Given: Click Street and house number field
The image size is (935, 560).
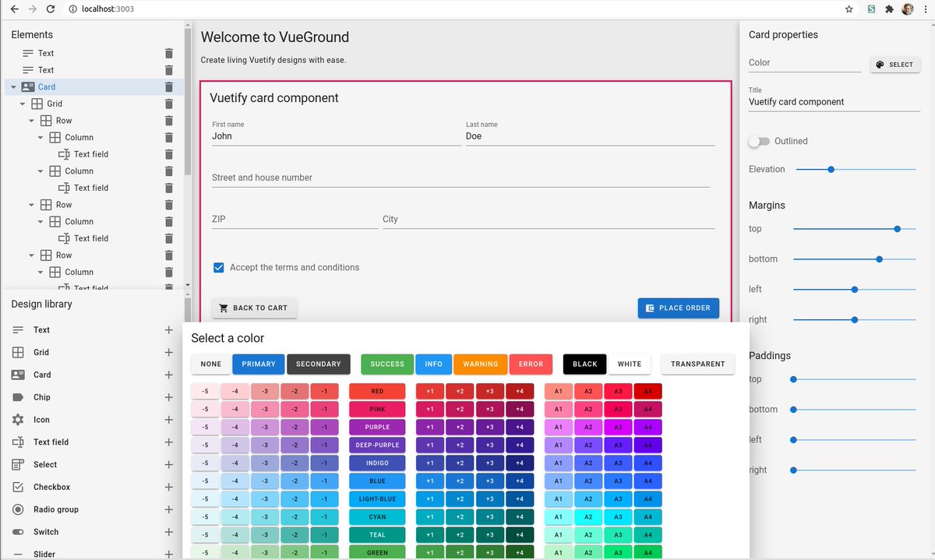Looking at the screenshot, I should (460, 178).
